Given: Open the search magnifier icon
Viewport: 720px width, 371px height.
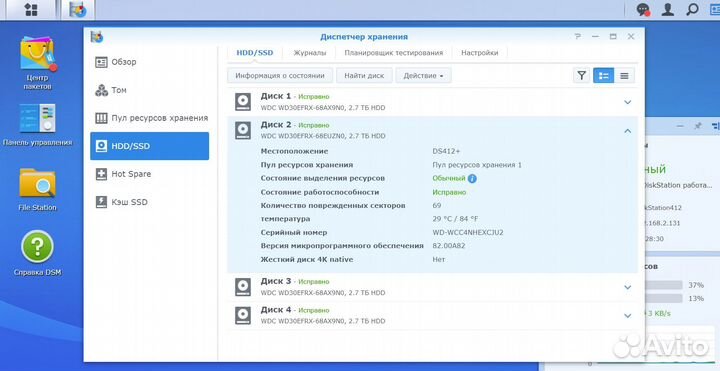Looking at the screenshot, I should pyautogui.click(x=692, y=10).
